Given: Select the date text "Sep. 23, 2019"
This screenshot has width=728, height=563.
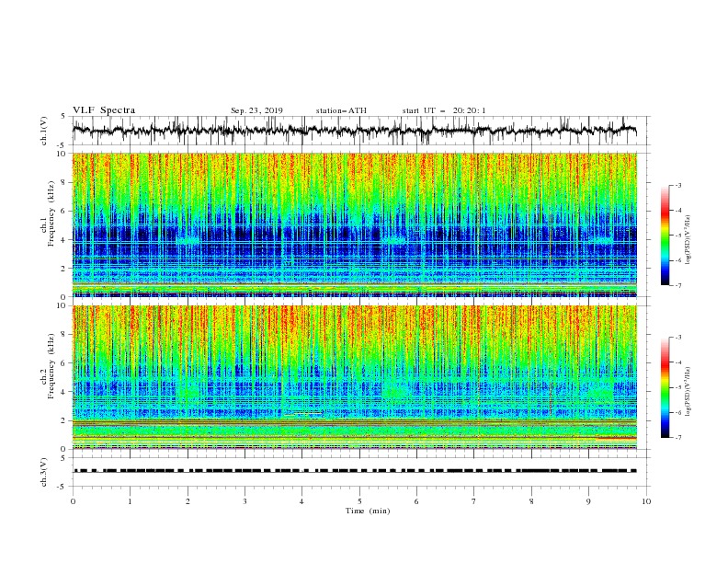Looking at the screenshot, I should click(256, 110).
